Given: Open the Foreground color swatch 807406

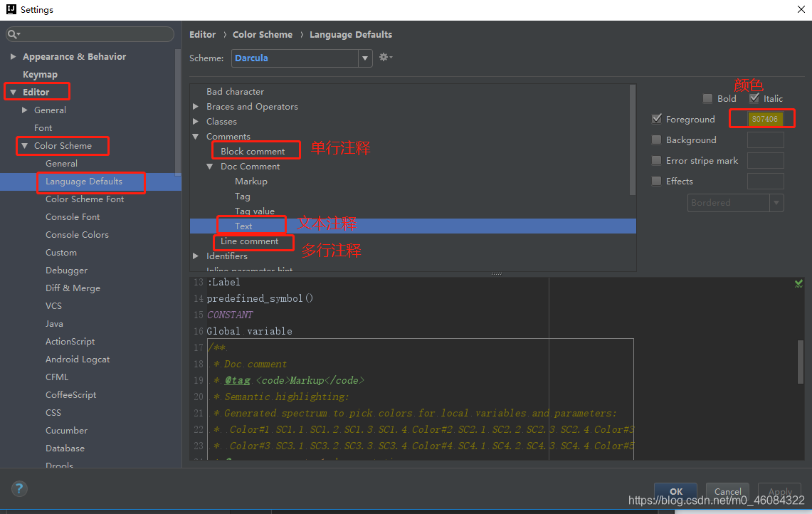Looking at the screenshot, I should click(x=765, y=119).
